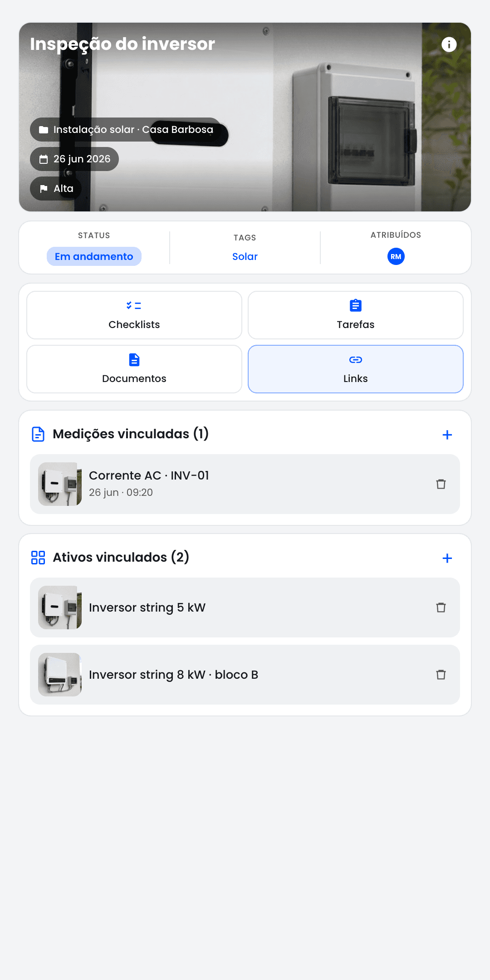Open the Solar tag

[245, 256]
